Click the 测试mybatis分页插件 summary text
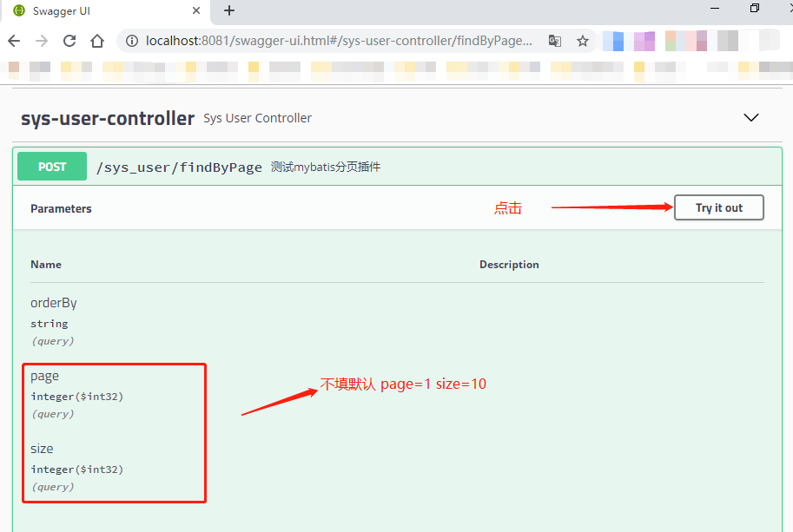 coord(326,167)
